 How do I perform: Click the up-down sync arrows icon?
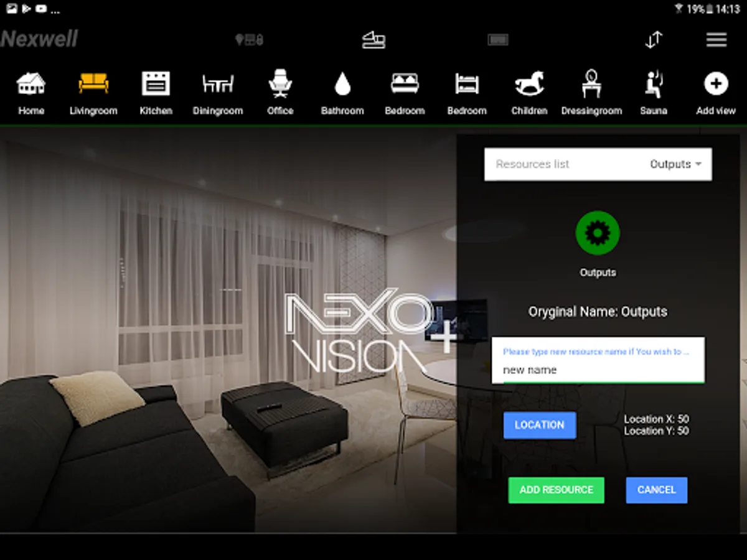[x=654, y=40]
